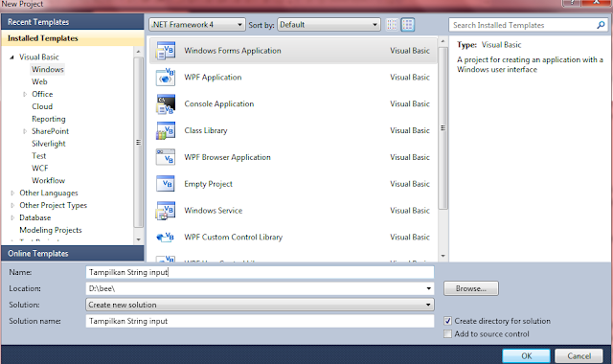Select WPF Browser Application template icon
This screenshot has width=613, height=364.
166,157
